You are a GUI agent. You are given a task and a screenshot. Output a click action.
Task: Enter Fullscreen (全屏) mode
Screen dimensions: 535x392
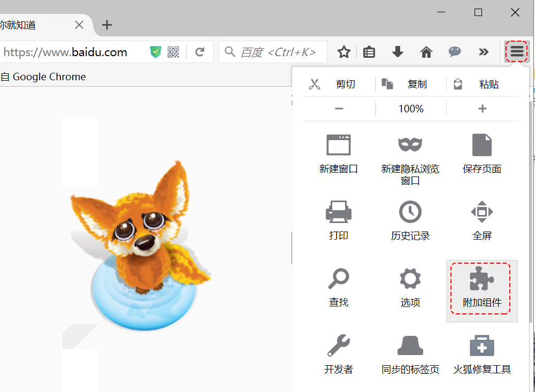[x=481, y=219]
